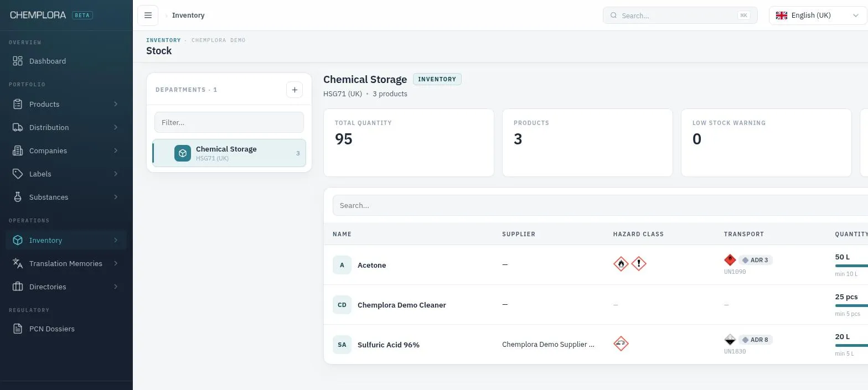Screen dimensions: 868x390
Task: Expand the Inventory submenu chevron
Action: [x=116, y=240]
